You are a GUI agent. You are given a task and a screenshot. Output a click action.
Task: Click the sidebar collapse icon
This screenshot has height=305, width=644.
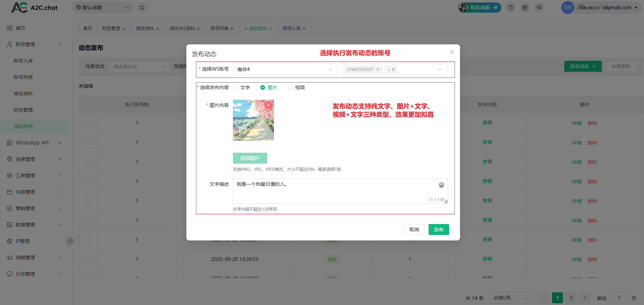click(70, 241)
